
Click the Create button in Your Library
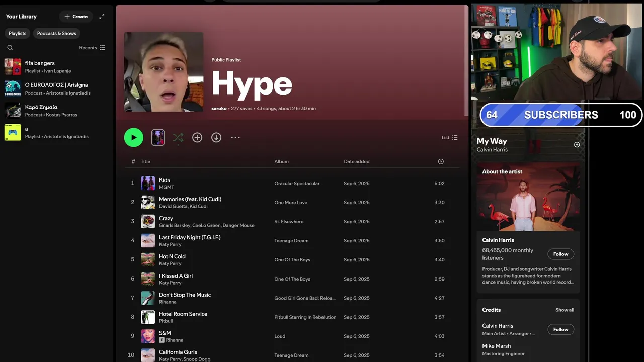(x=76, y=16)
